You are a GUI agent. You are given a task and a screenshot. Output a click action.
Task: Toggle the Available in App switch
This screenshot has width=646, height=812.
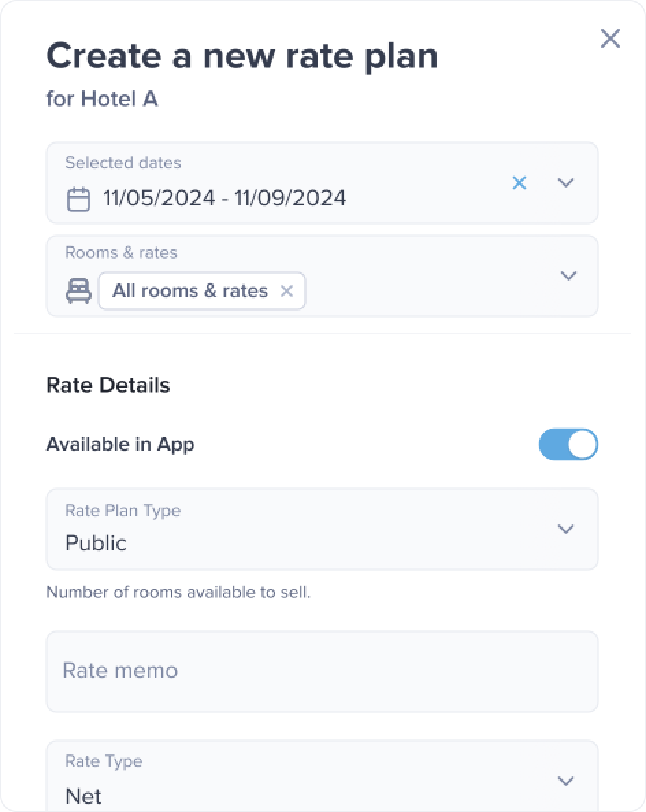pyautogui.click(x=568, y=445)
